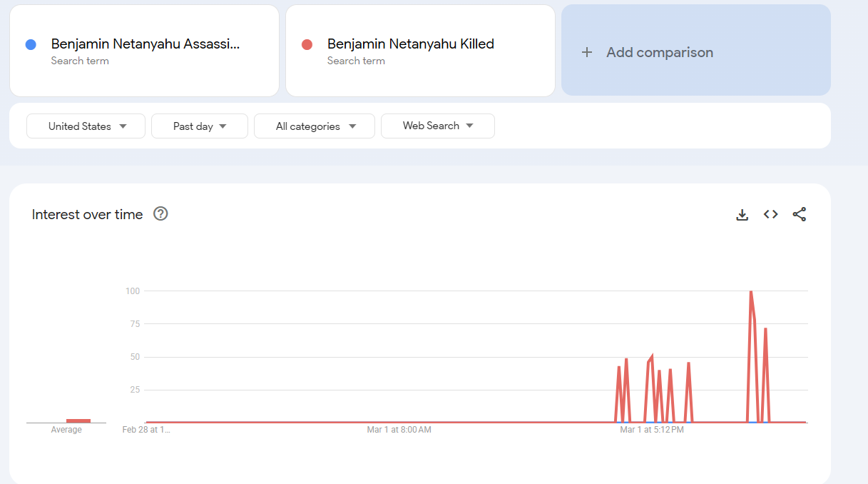Click the Average label

(x=66, y=430)
